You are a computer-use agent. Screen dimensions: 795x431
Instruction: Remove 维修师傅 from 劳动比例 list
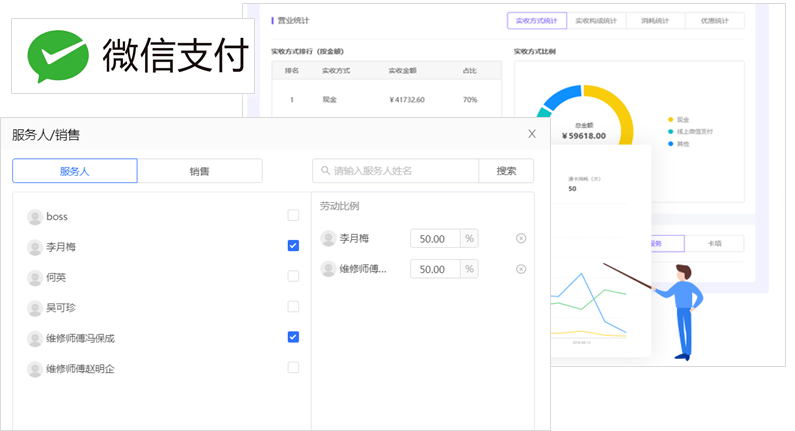521,269
